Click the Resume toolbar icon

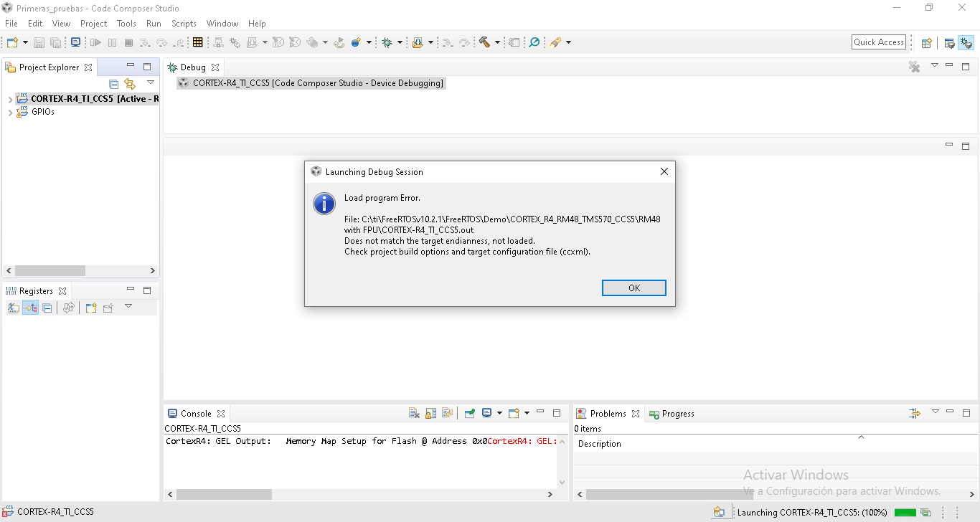(95, 42)
